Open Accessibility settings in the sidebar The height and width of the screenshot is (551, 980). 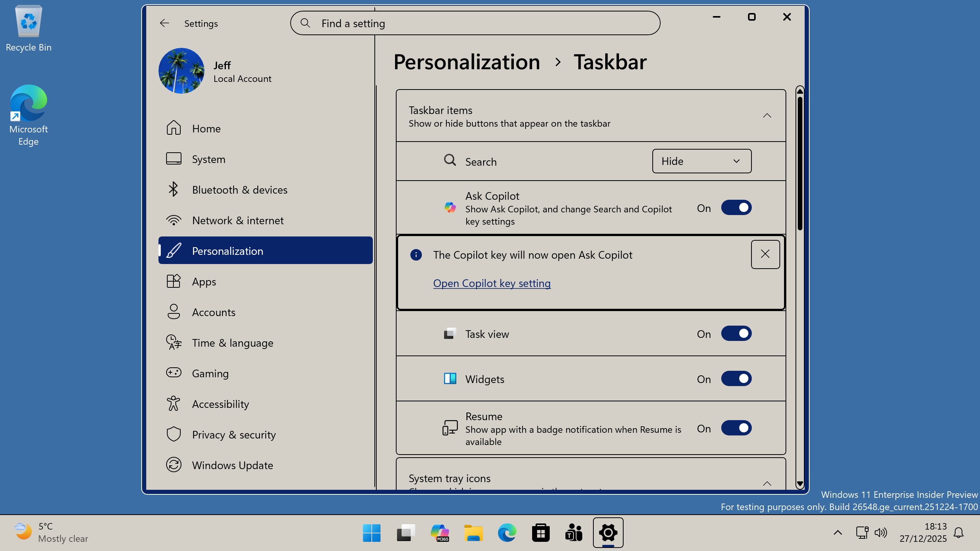pos(220,404)
